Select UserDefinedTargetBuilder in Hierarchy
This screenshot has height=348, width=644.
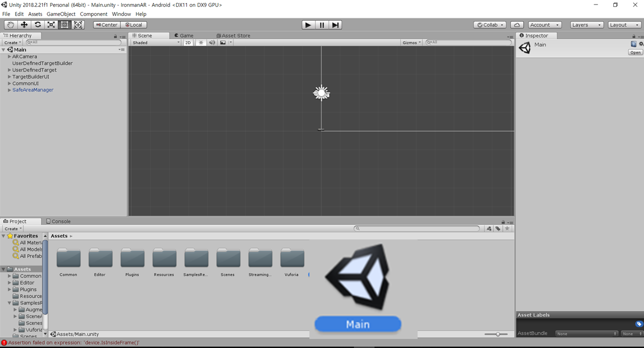tap(42, 63)
